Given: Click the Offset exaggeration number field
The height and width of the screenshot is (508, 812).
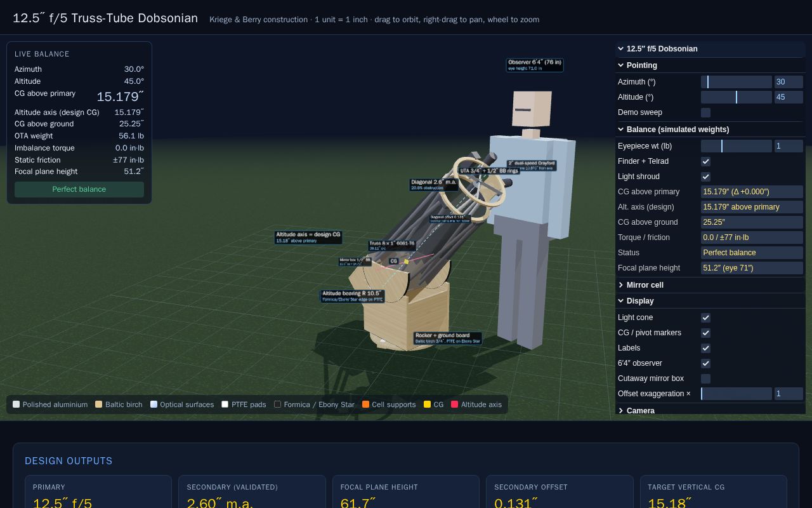Looking at the screenshot, I should 789,394.
